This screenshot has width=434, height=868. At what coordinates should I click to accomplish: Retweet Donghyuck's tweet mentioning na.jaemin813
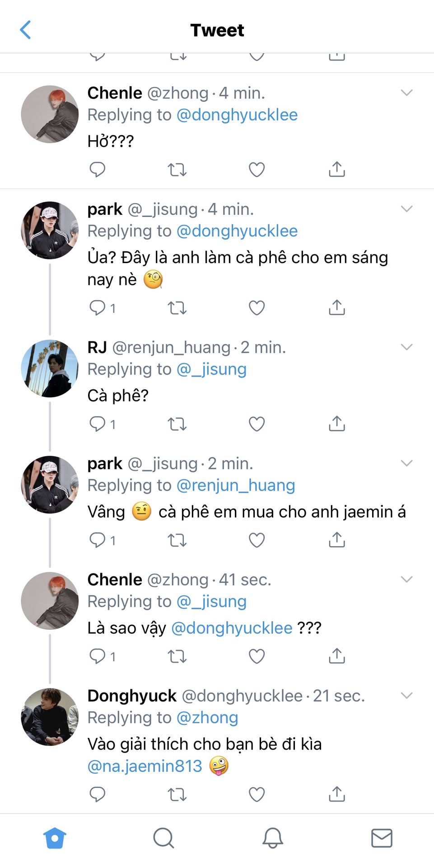pos(177,794)
